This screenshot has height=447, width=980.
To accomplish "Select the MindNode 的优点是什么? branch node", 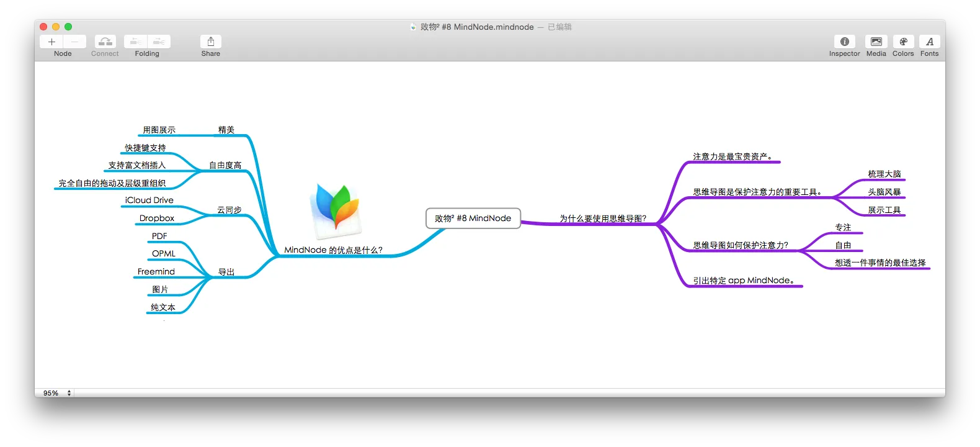I will [333, 250].
